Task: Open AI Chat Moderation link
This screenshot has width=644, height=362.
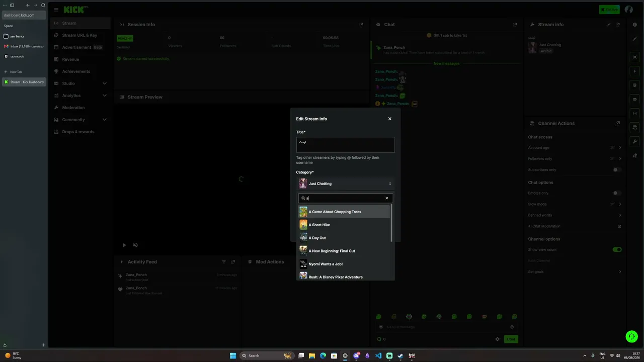Action: tap(575, 226)
